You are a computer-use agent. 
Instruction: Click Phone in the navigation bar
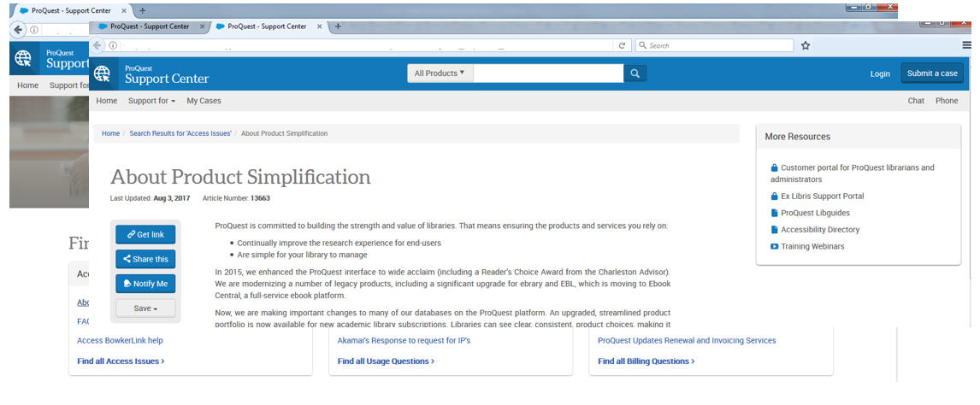[x=947, y=101]
